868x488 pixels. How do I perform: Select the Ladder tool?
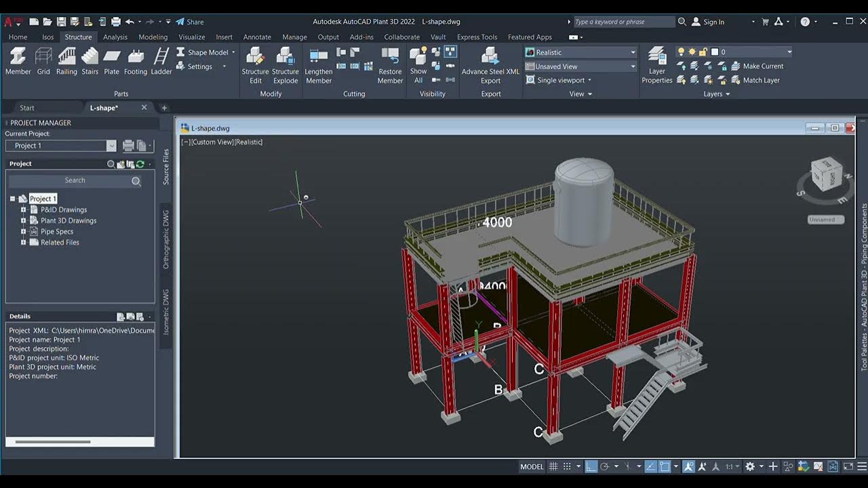tap(161, 61)
